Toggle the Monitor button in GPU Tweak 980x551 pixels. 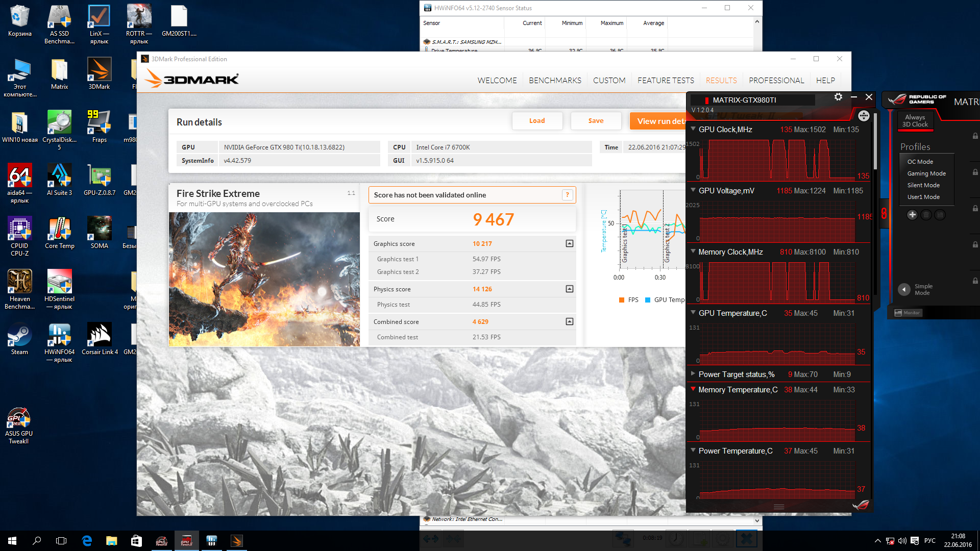[x=908, y=313]
